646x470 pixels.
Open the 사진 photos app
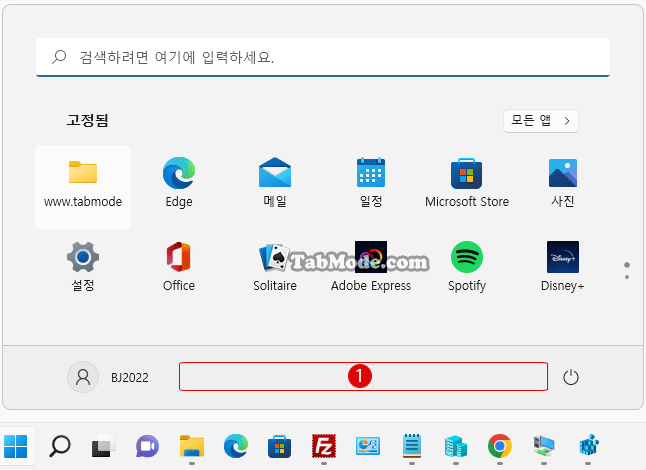(x=563, y=182)
